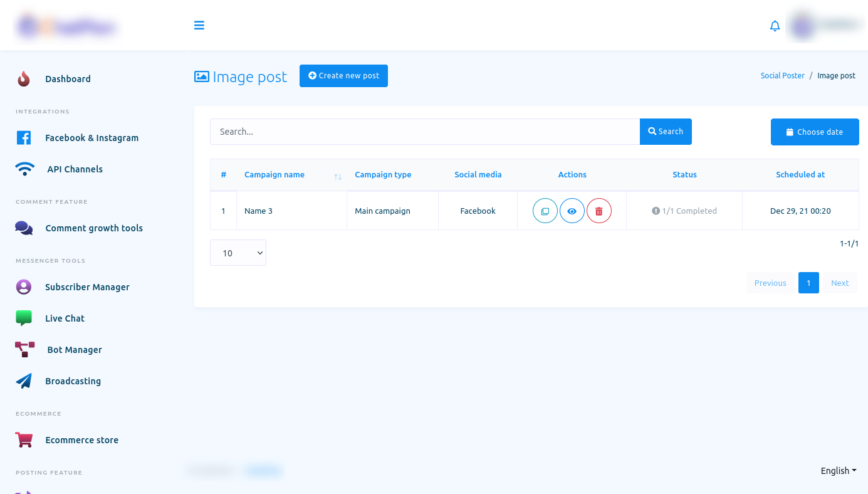Image resolution: width=868 pixels, height=494 pixels.
Task: Open Comment growth tools
Action: coord(94,228)
